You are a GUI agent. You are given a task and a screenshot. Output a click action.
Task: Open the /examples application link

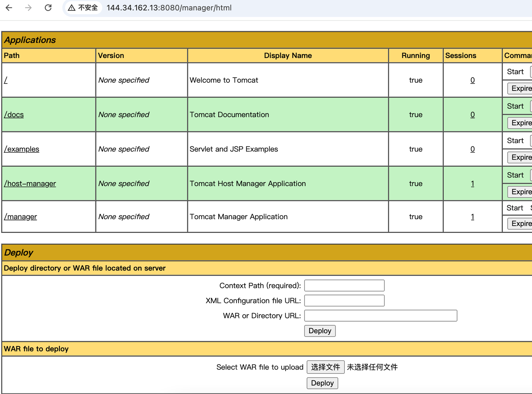tap(21, 149)
